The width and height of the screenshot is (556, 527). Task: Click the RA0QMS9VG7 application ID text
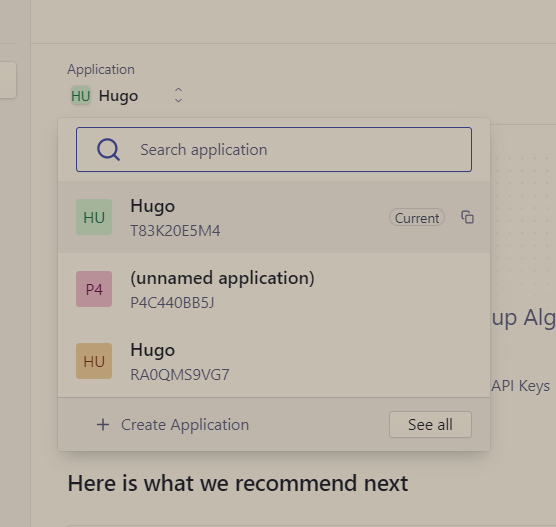[x=180, y=375]
